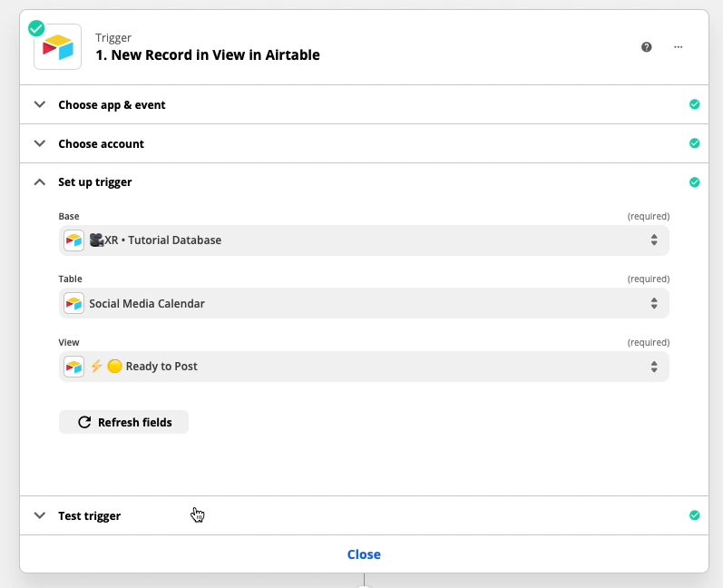Click the Airtable icon in View field
Screen dimensions: 723x588
(74, 367)
